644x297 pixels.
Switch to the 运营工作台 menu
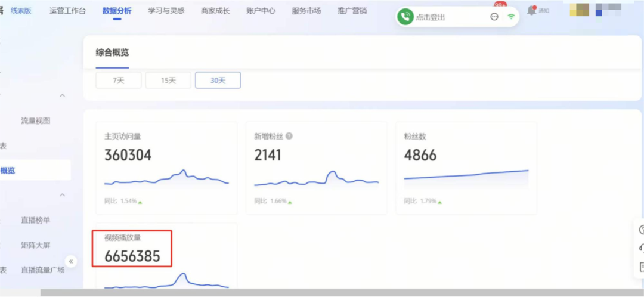(67, 11)
